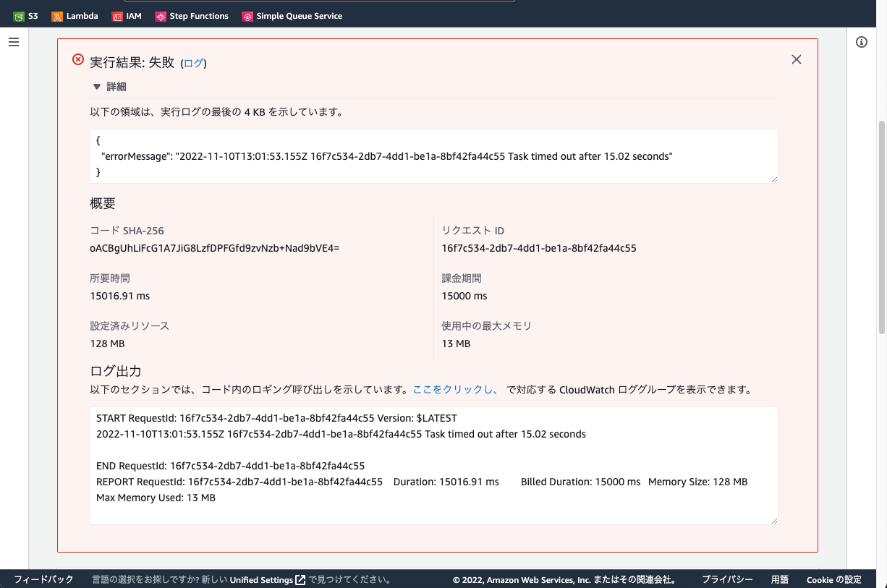Open Cookie の設定 preferences
Image resolution: width=887 pixels, height=588 pixels.
tap(833, 579)
